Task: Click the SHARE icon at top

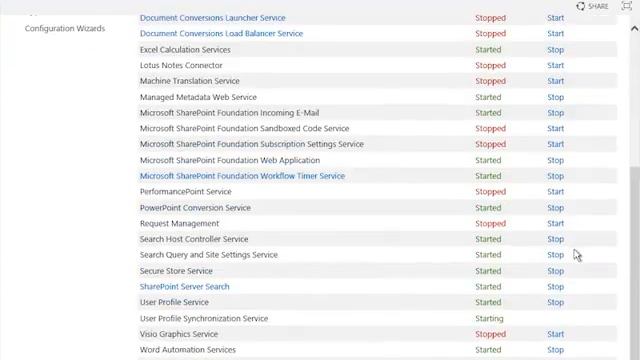Action: [x=580, y=6]
